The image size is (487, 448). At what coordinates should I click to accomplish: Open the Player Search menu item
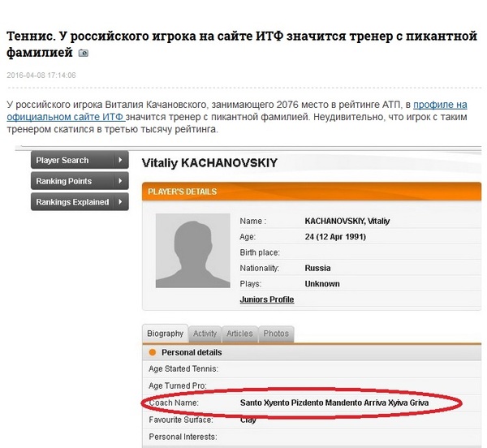click(63, 160)
